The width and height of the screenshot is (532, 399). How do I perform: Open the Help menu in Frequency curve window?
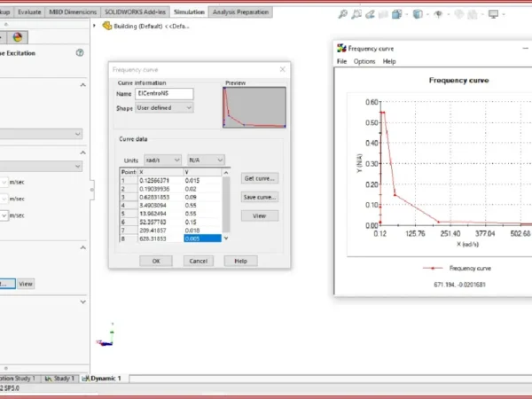click(x=389, y=61)
